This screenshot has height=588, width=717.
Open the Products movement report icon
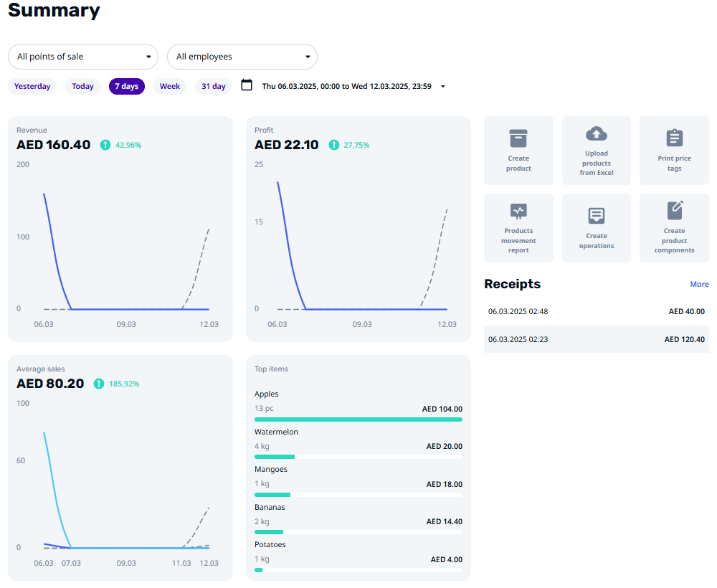point(518,211)
